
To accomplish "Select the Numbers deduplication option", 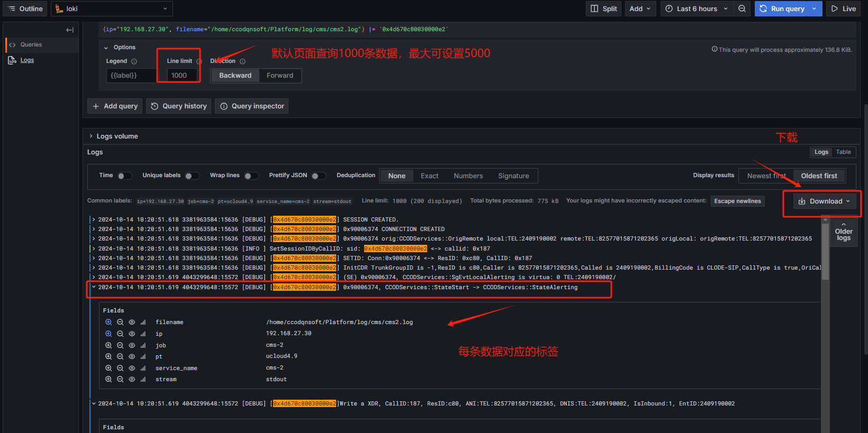I will 468,176.
